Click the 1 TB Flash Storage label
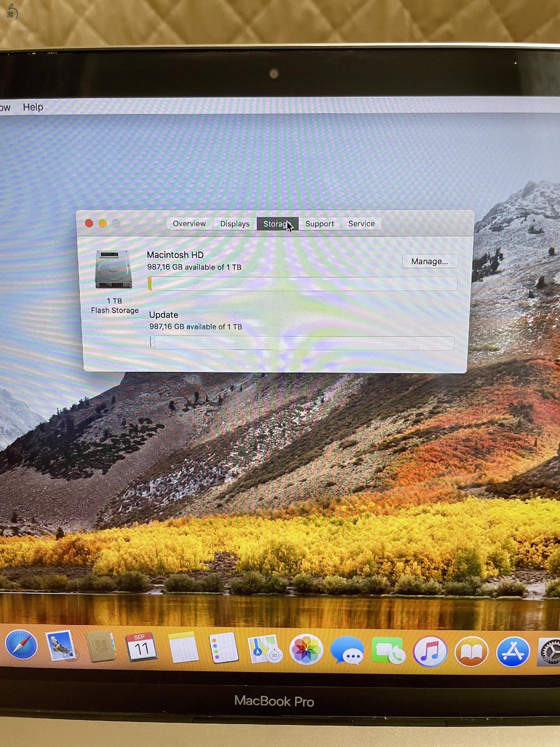 [x=115, y=306]
